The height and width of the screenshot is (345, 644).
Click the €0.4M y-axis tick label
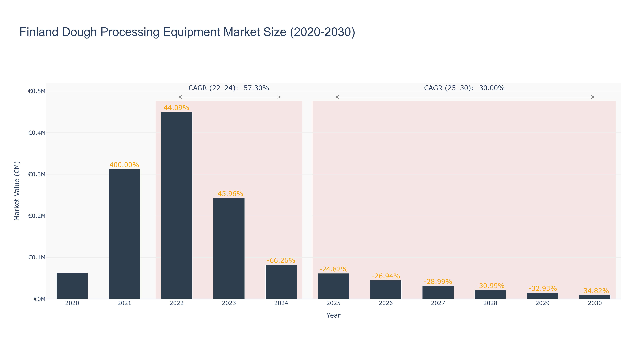click(x=37, y=133)
